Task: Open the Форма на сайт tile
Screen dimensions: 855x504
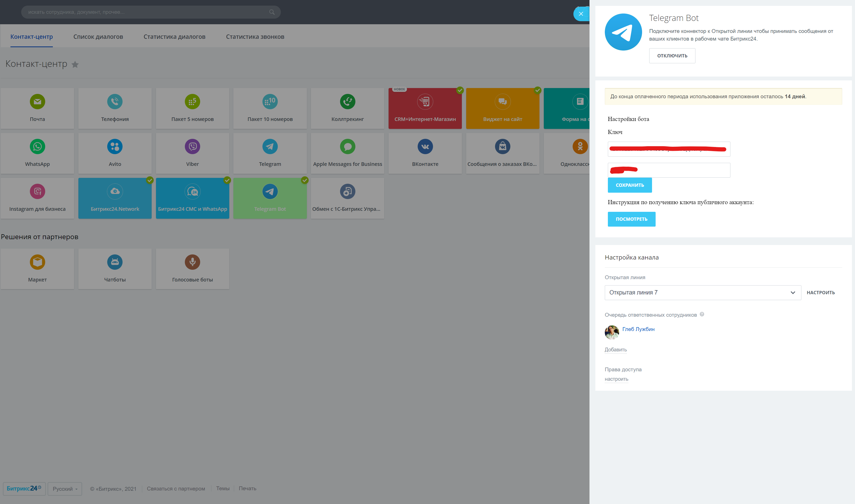Action: coord(567,108)
